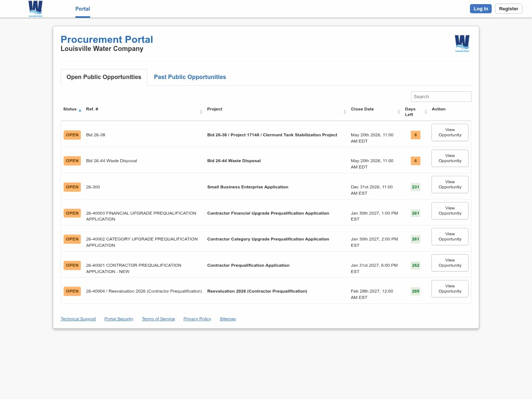The height and width of the screenshot is (399, 532).
Task: Click the Procurement Portal heading
Action: (x=107, y=40)
